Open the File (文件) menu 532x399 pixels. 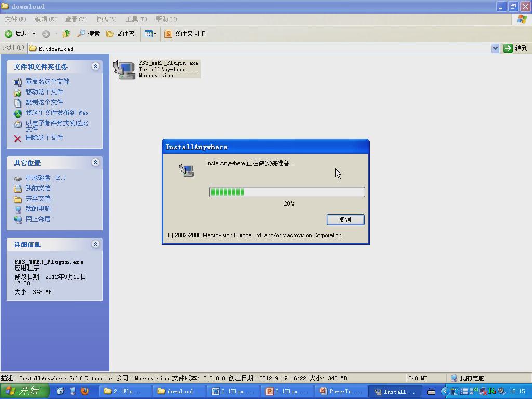coord(16,19)
